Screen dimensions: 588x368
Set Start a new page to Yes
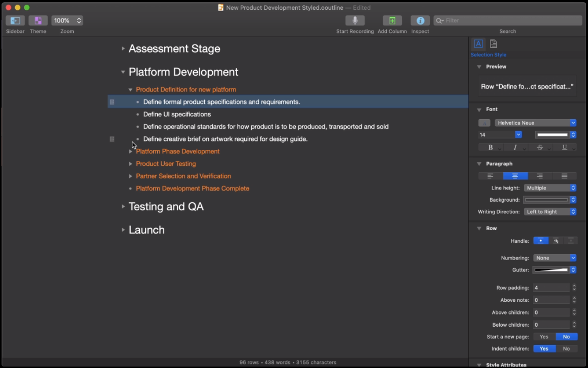point(544,336)
